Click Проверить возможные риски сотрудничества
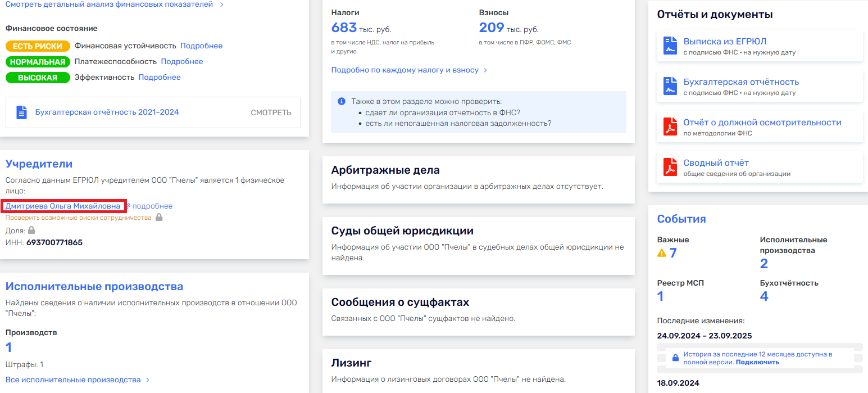 [79, 218]
